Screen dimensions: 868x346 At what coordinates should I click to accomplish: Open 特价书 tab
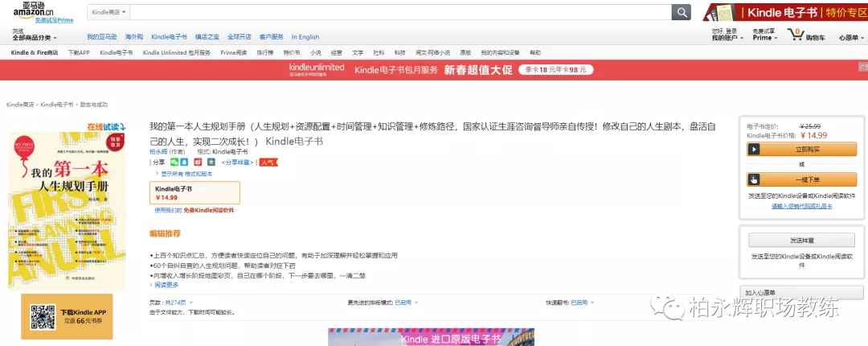(x=292, y=52)
